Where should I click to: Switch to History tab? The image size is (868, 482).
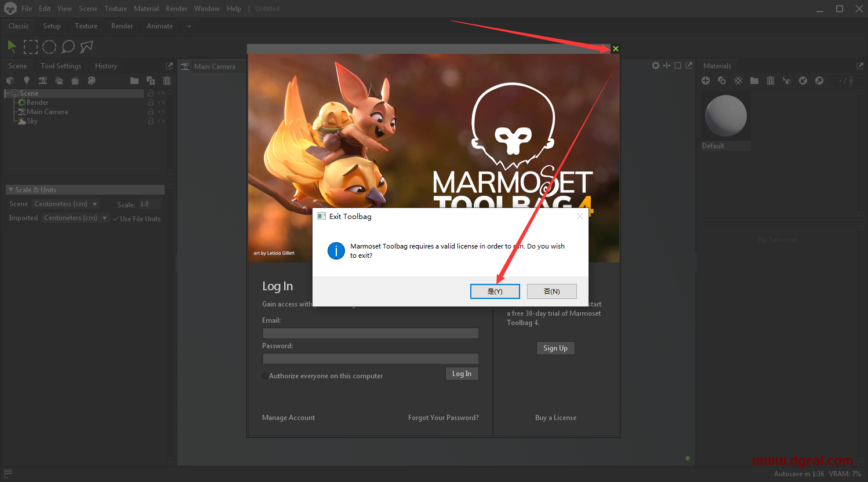point(106,66)
